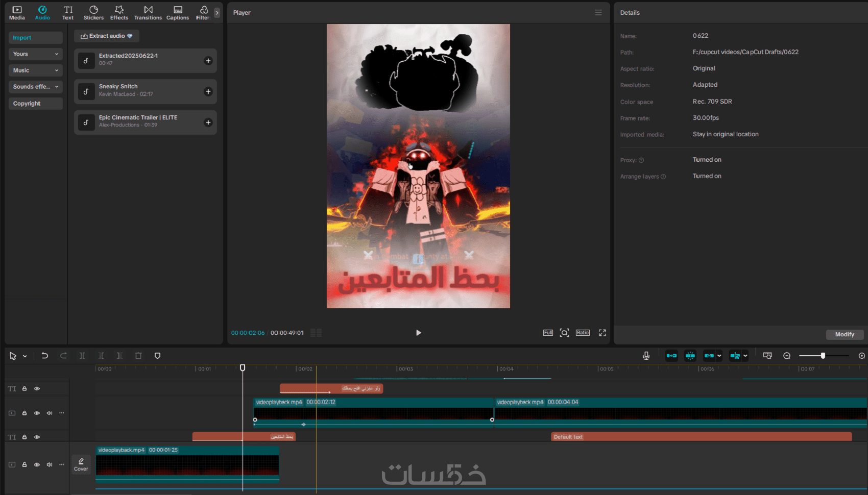This screenshot has height=495, width=868.
Task: Click the Arrange layers info icon
Action: click(663, 177)
